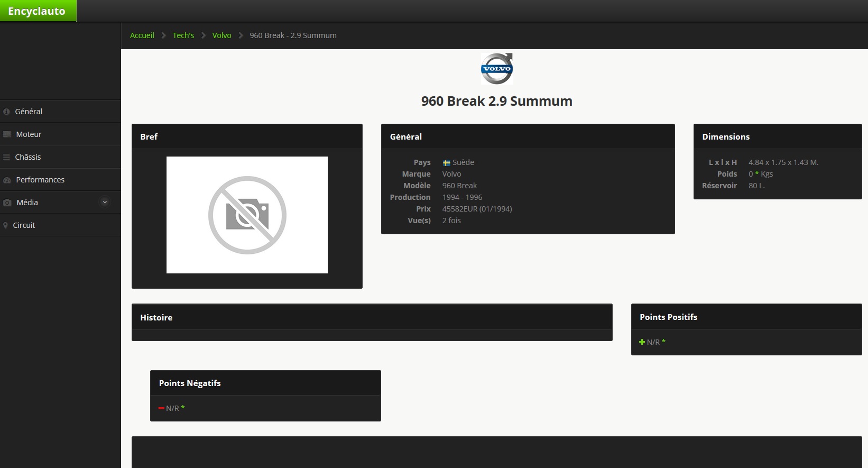Click the Histoire panel header
The width and height of the screenshot is (868, 468).
coord(372,317)
